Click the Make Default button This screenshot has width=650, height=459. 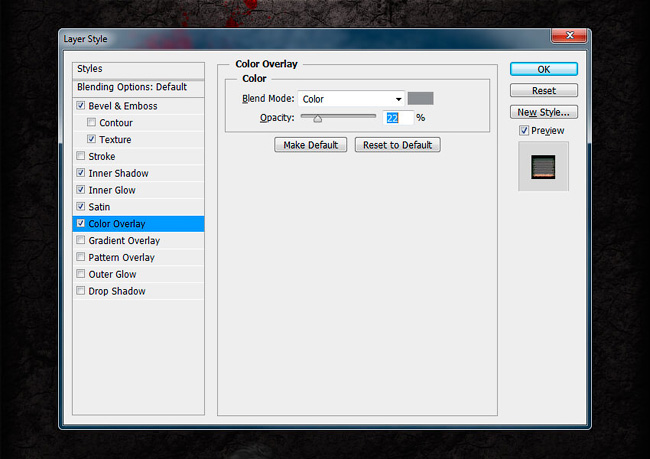[x=310, y=145]
